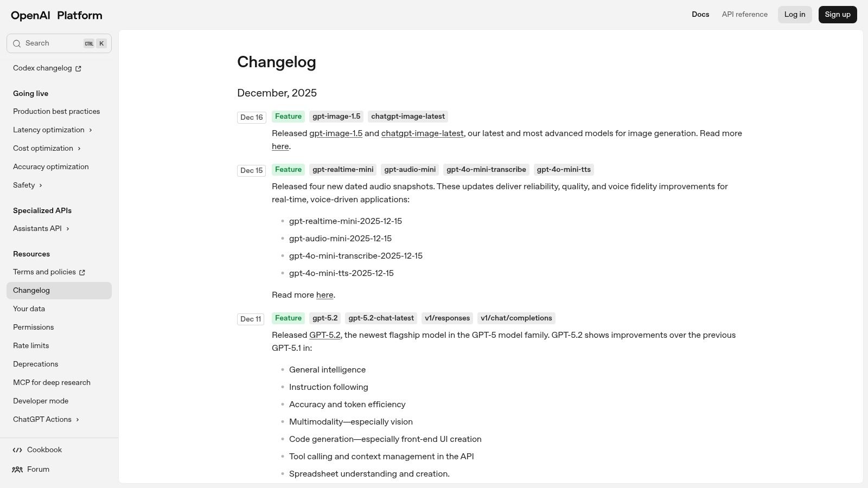The width and height of the screenshot is (868, 488).
Task: Click the Log in button
Action: point(795,14)
